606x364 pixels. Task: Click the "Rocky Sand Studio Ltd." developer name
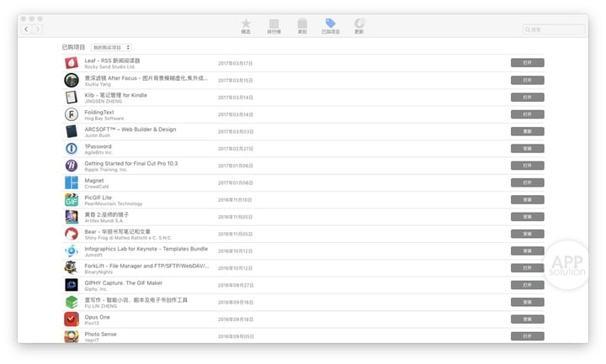click(x=110, y=66)
